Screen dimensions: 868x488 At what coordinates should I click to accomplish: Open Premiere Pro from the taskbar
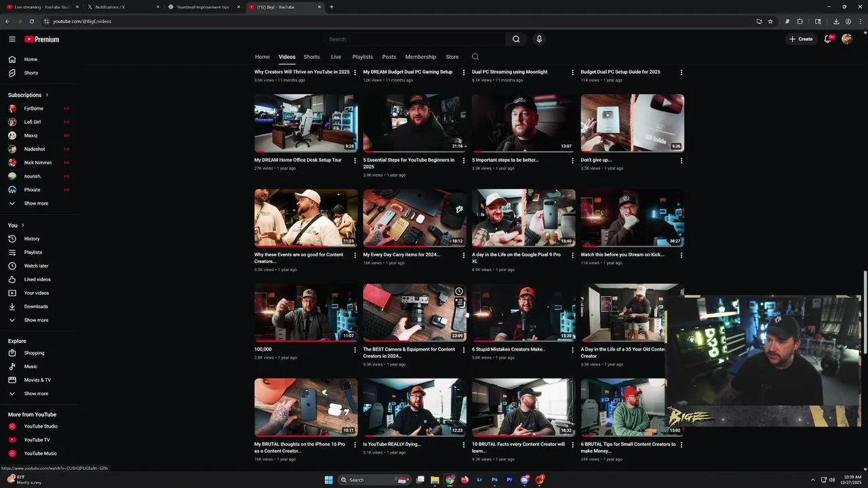click(509, 480)
